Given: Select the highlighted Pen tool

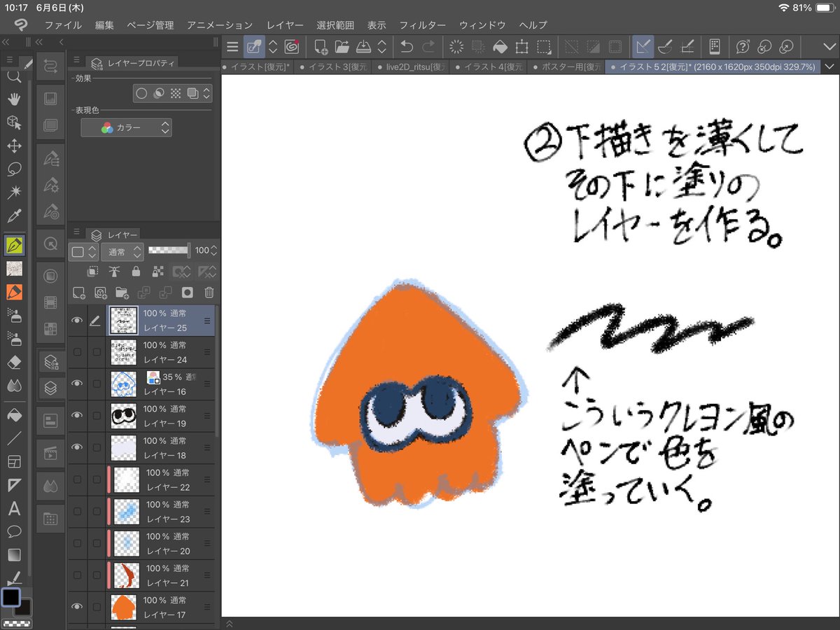Looking at the screenshot, I should point(14,245).
